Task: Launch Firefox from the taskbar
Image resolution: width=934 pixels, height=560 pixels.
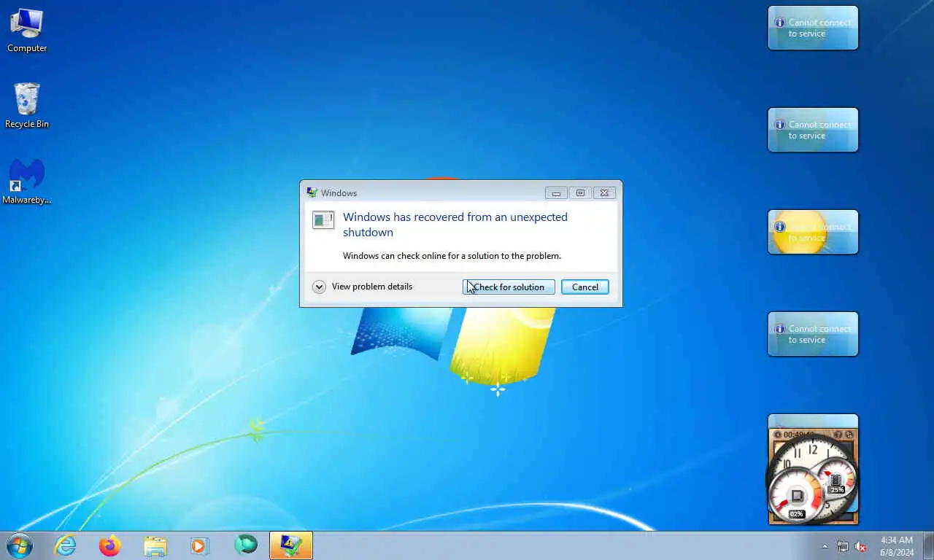Action: click(x=110, y=545)
